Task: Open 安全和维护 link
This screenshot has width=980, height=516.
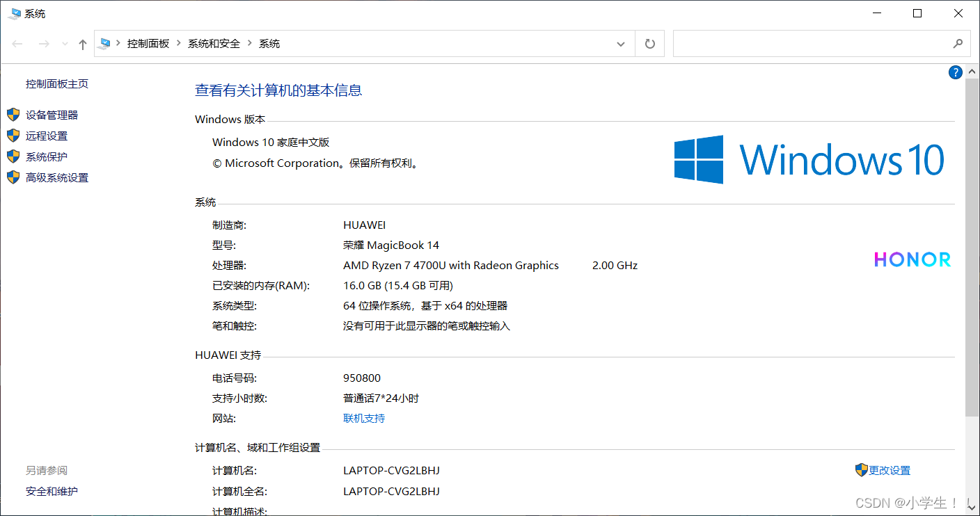Action: (52, 491)
